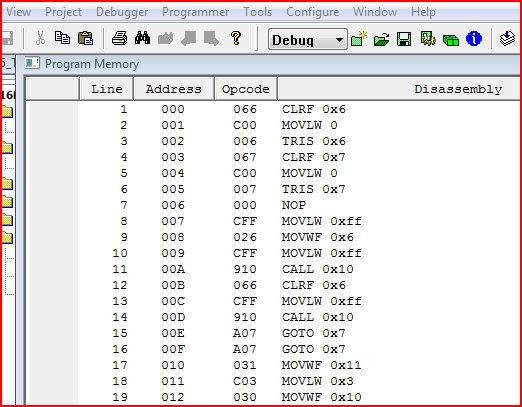Select the CALL 0x10 row at address 00A
The height and width of the screenshot is (407, 522).
[x=273, y=269]
